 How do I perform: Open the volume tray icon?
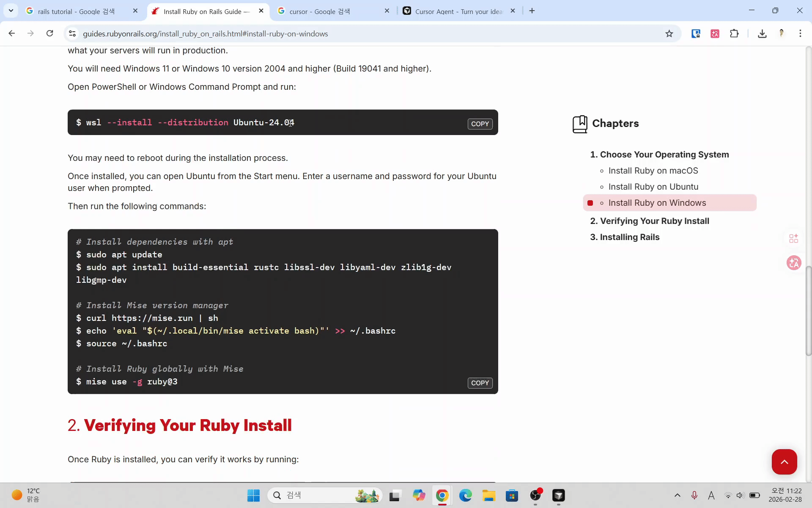pos(740,495)
